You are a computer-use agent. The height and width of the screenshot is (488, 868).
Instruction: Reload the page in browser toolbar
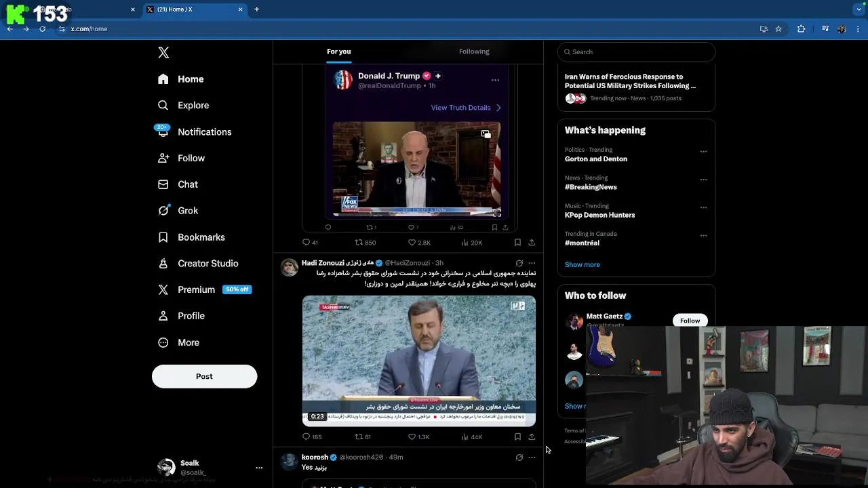[x=42, y=29]
